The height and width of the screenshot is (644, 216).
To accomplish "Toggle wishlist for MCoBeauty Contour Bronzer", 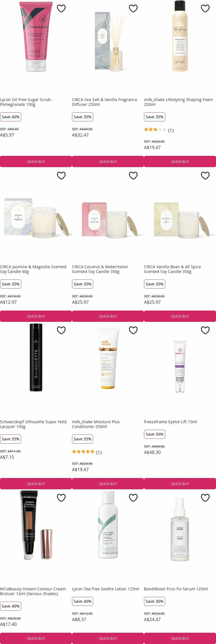I will tap(61, 498).
